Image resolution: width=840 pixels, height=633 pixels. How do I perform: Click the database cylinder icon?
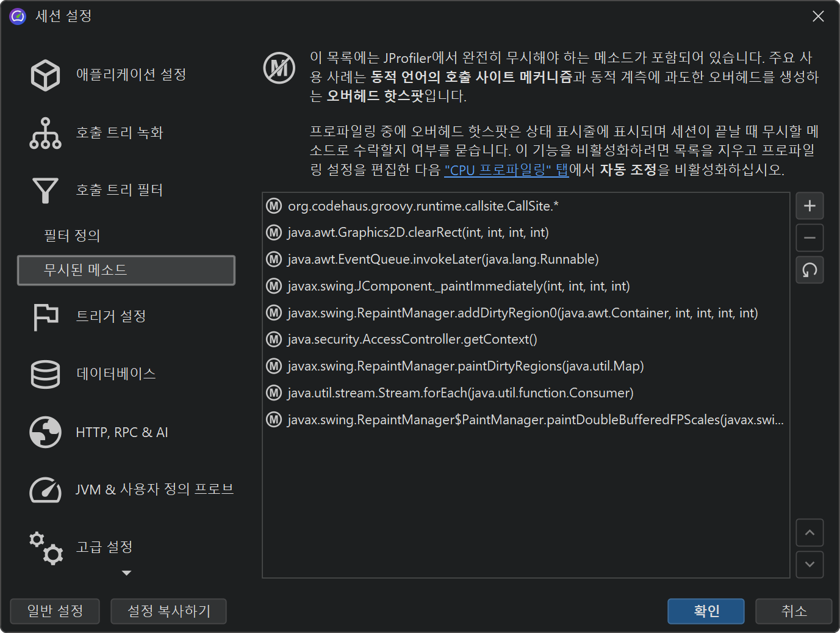[45, 374]
